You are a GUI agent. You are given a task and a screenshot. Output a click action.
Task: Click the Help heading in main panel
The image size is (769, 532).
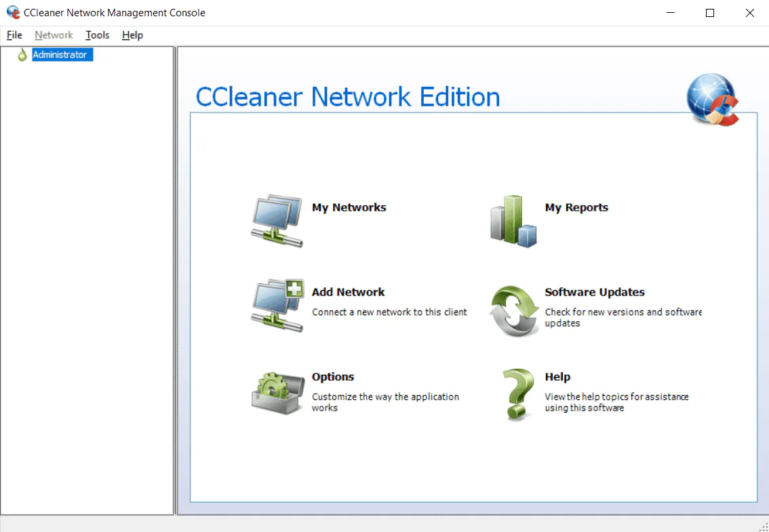pos(557,377)
